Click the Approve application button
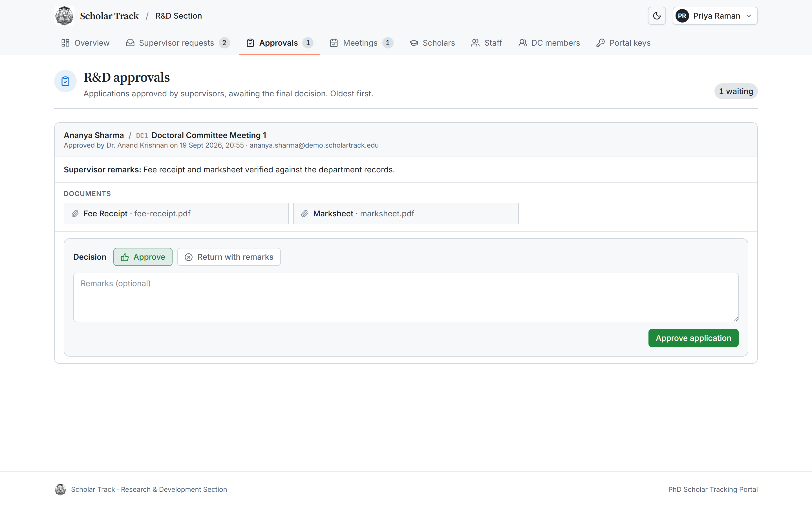The width and height of the screenshot is (812, 507). click(x=693, y=338)
